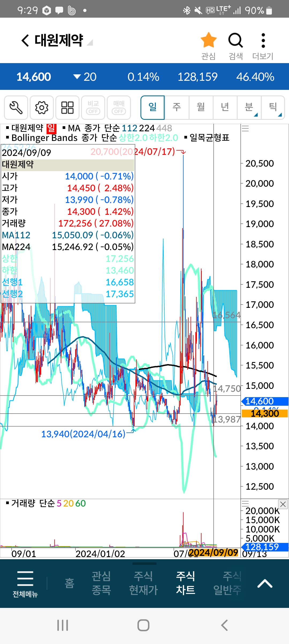Switch to the 년 yearly tab
This screenshot has height=644, width=289.
(225, 108)
